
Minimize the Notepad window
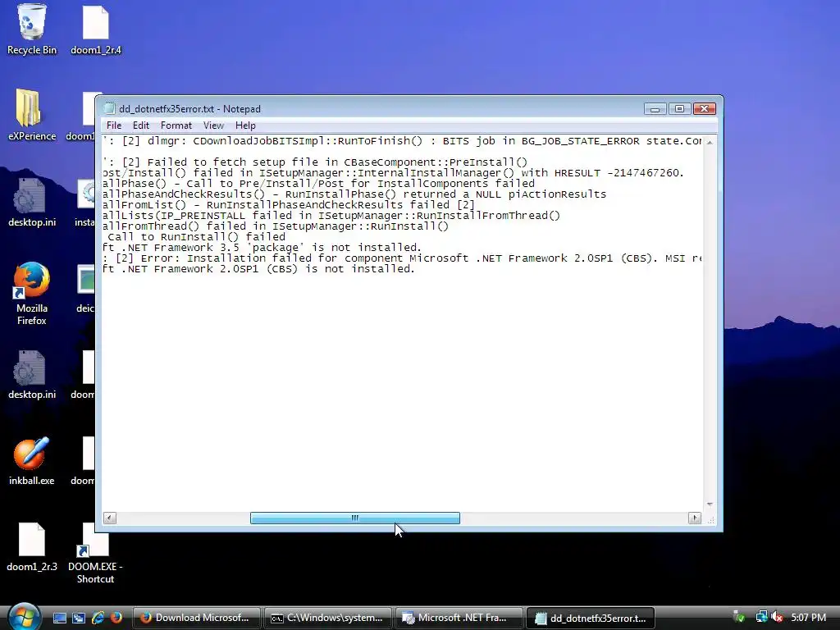point(655,109)
